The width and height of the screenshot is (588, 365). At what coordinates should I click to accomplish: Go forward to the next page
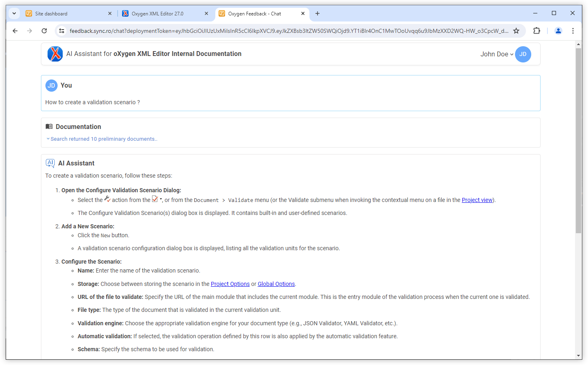click(x=30, y=31)
